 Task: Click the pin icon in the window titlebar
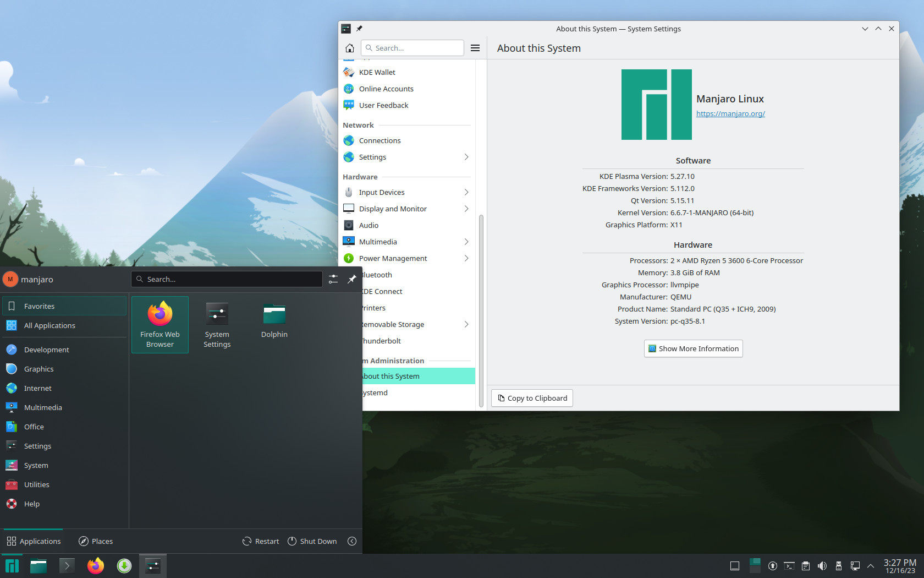(x=359, y=29)
